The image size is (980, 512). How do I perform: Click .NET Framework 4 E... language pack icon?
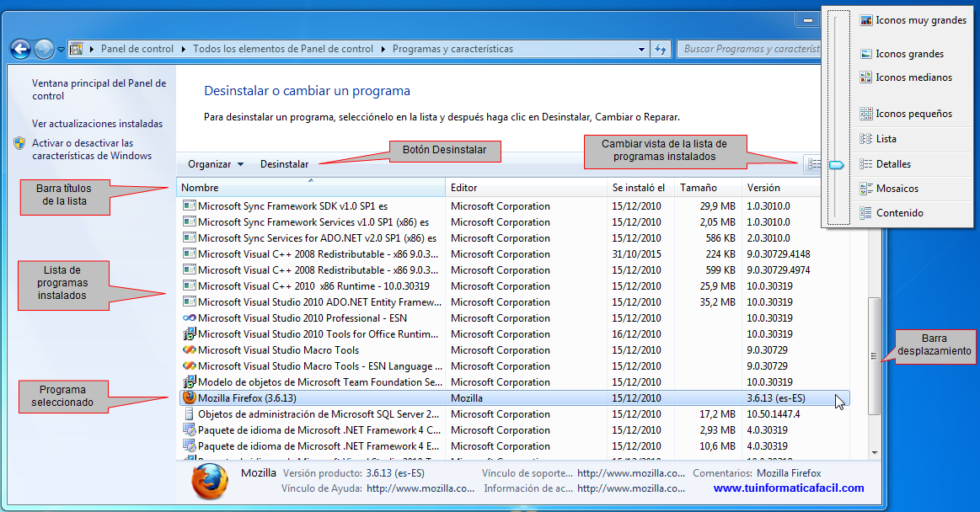[x=189, y=445]
